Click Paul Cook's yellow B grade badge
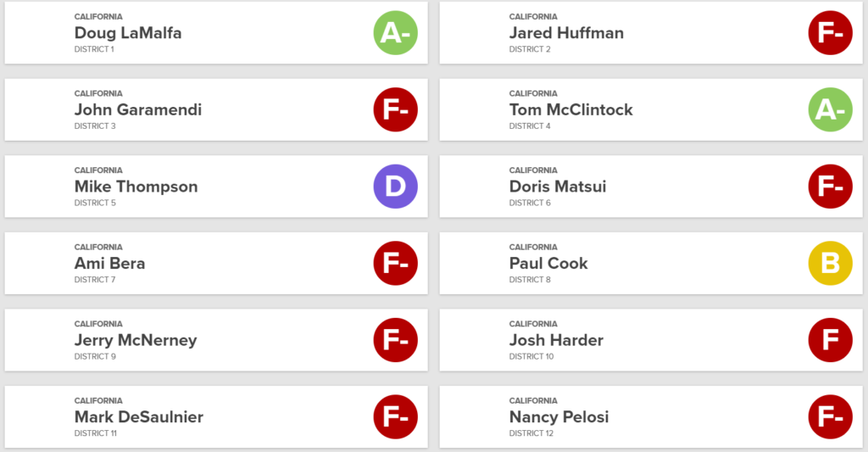Screen dimensions: 868x452 (830, 263)
